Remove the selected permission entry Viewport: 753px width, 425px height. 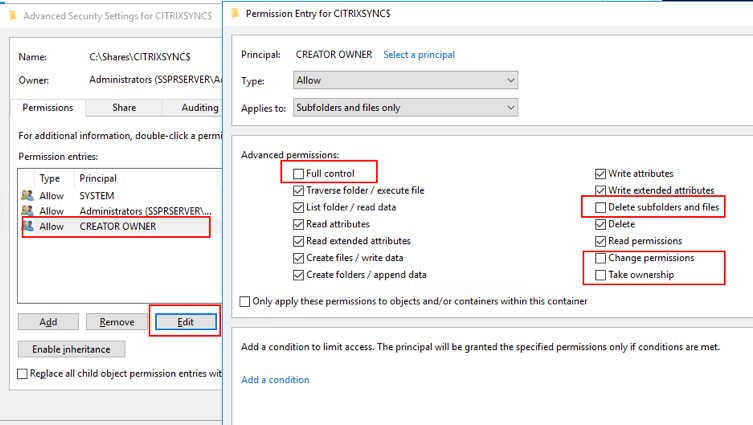(117, 322)
